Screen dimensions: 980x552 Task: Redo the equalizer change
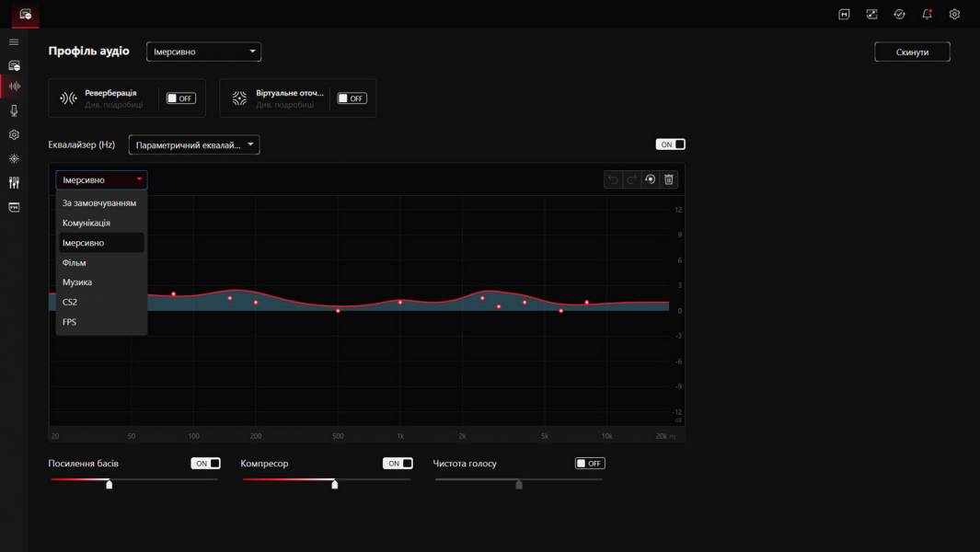point(632,180)
